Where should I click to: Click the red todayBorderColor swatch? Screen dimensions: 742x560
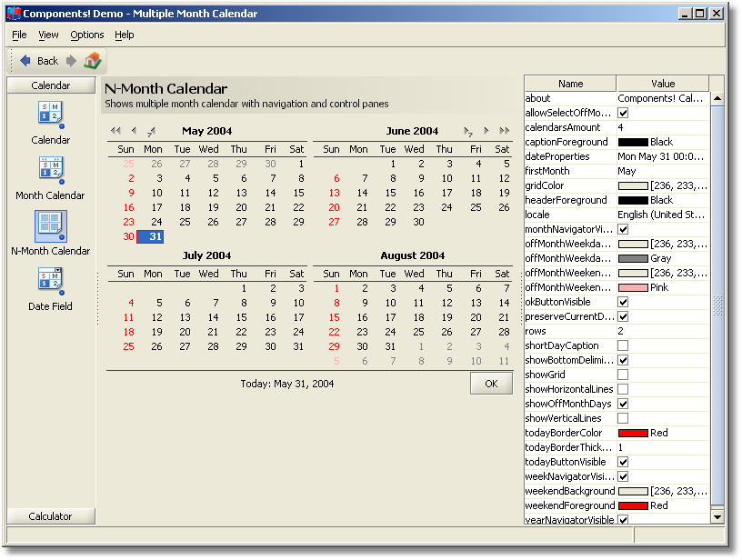tap(633, 433)
